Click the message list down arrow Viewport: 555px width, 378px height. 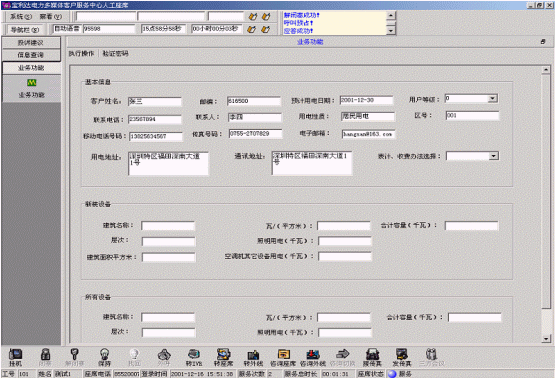click(x=390, y=30)
